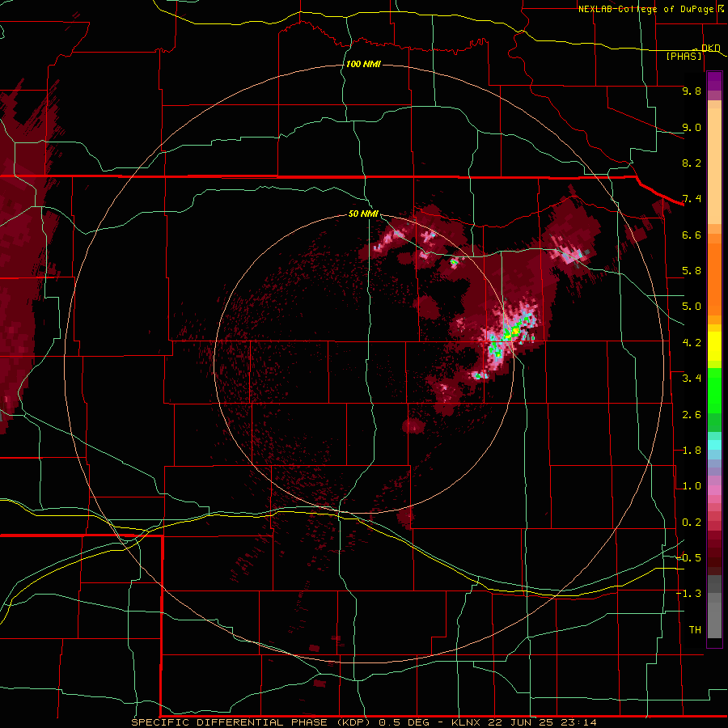Click the 6.6 value on the color scale
Image resolution: width=728 pixels, height=728 pixels.
click(692, 235)
